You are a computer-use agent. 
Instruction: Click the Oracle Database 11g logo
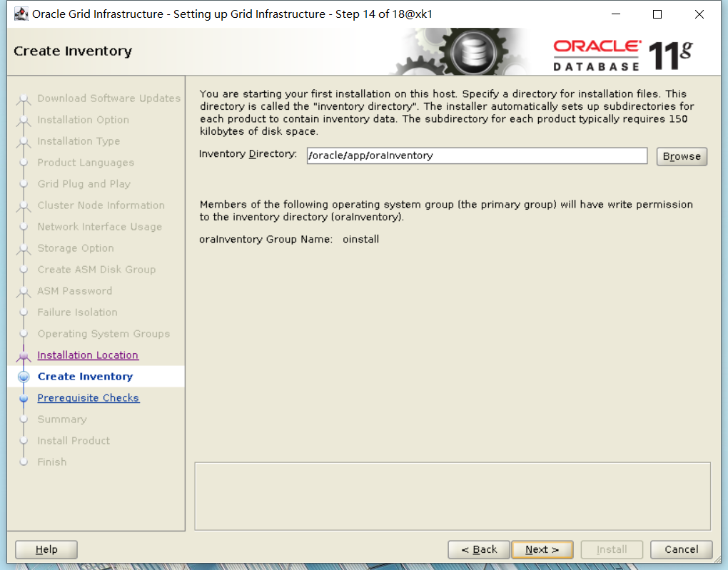tap(623, 55)
